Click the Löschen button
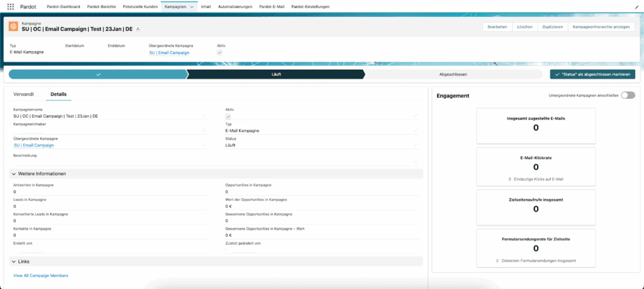The width and height of the screenshot is (644, 289). tap(525, 26)
